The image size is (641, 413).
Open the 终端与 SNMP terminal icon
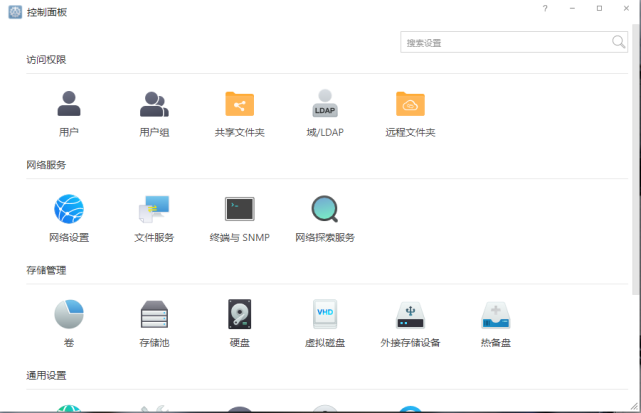[x=240, y=209]
